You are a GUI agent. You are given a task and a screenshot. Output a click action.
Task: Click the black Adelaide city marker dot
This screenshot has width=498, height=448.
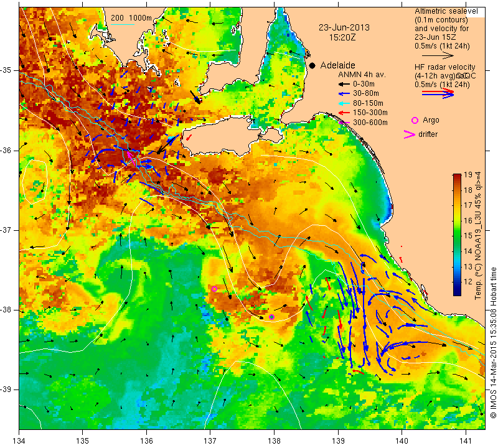coord(312,65)
